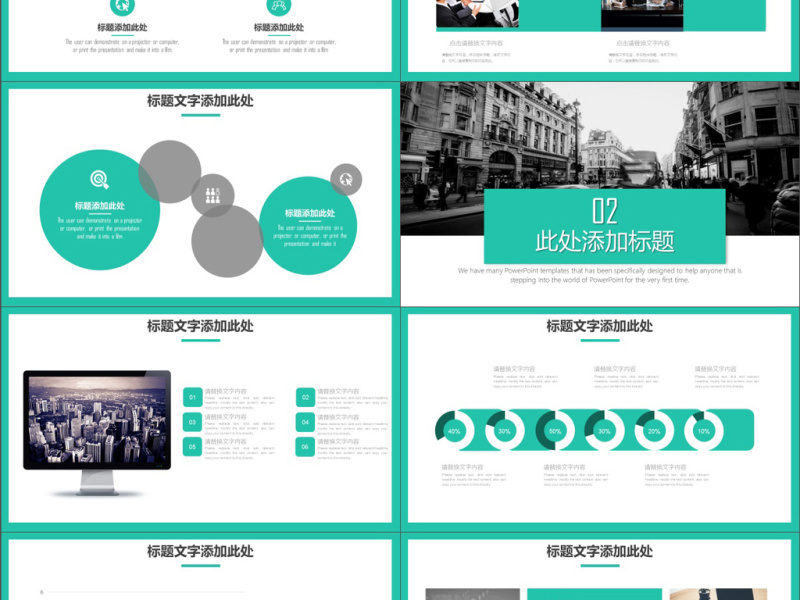Click the 10% donut chart

point(704,431)
